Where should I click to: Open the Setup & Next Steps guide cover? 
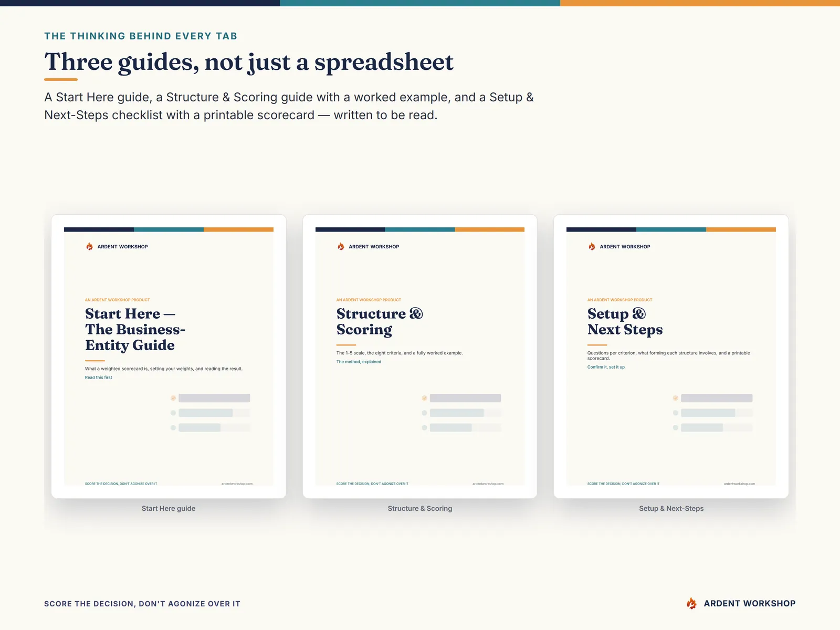[671, 356]
